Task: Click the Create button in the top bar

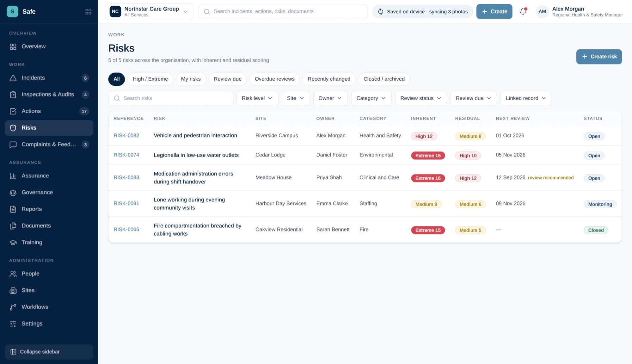Action: pyautogui.click(x=494, y=12)
